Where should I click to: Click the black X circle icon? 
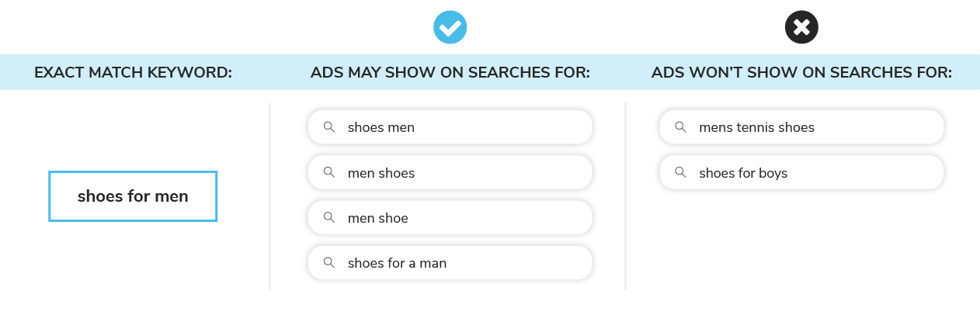pos(801,28)
